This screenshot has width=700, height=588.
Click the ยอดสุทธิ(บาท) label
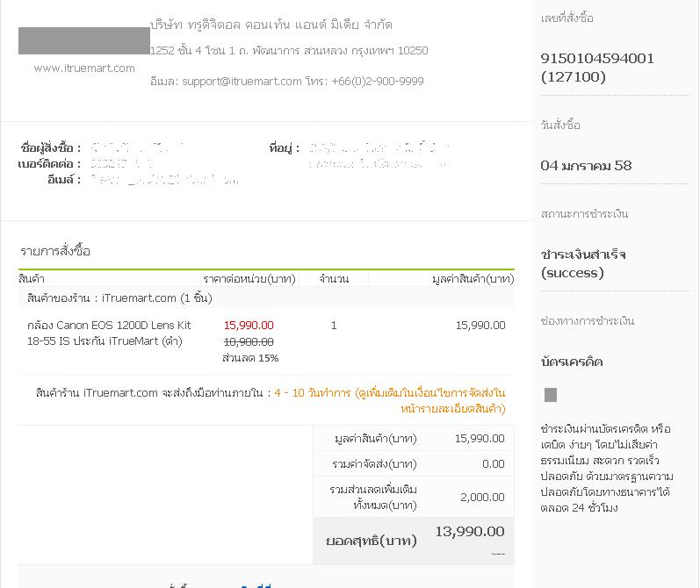372,541
